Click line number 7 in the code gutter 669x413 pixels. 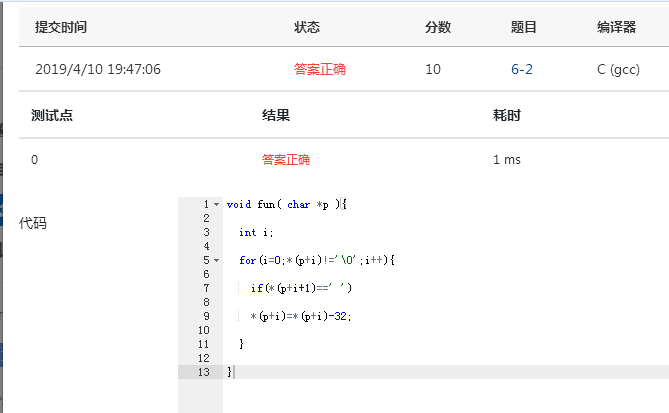tap(207, 288)
